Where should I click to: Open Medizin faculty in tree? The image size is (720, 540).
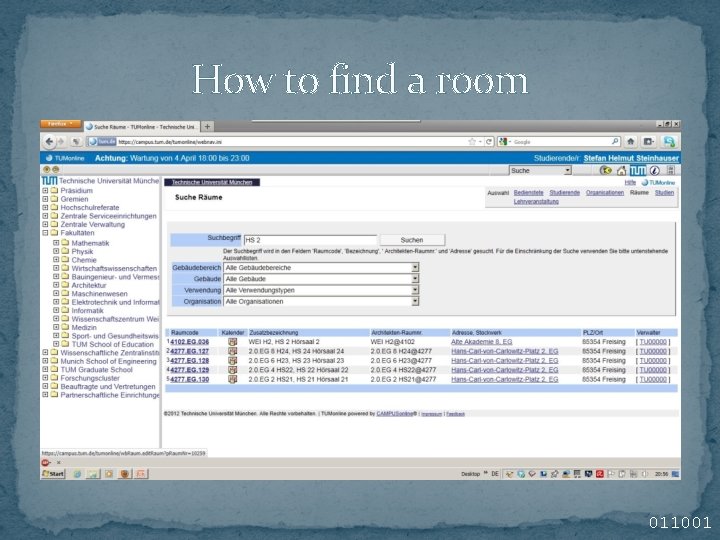[84, 327]
